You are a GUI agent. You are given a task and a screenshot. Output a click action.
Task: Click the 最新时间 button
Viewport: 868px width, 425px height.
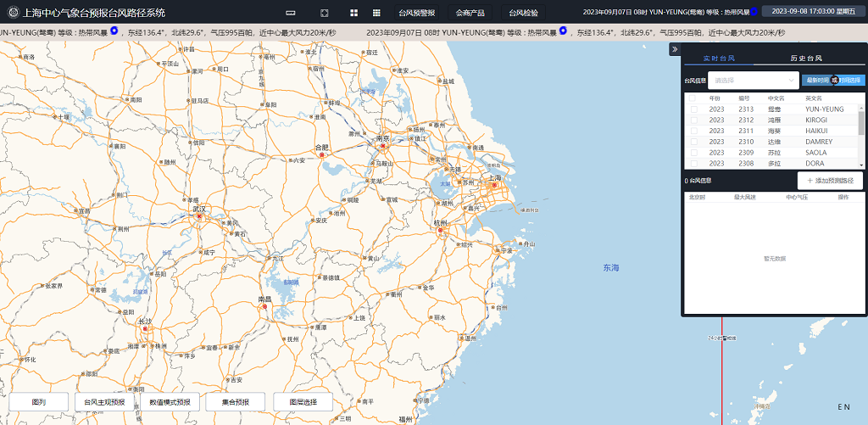click(816, 81)
